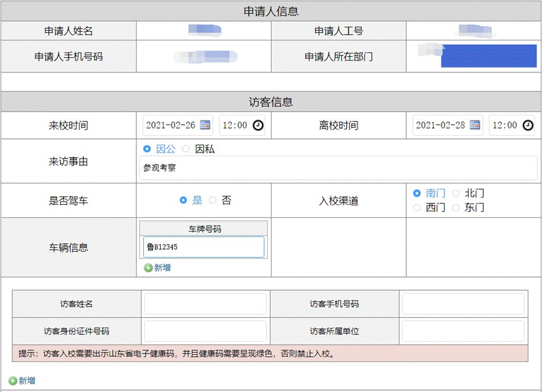The height and width of the screenshot is (392, 542).
Task: Click the visit reason text box 参观考察
Action: [x=338, y=168]
